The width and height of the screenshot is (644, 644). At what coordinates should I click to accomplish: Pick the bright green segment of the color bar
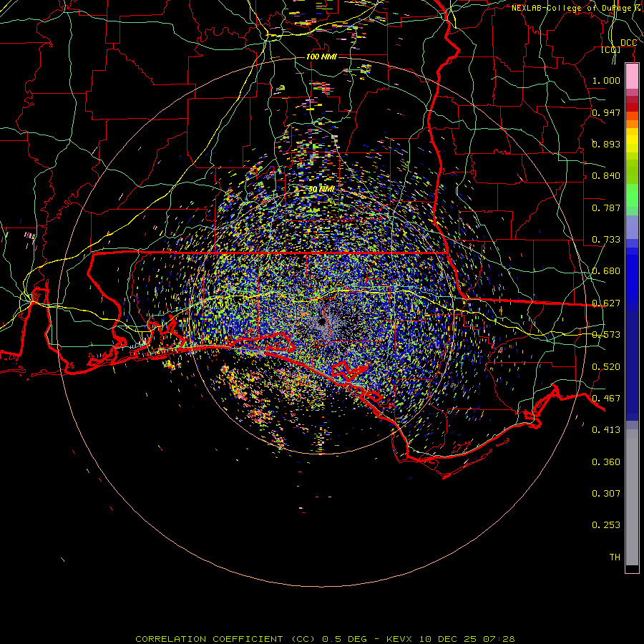pos(632,195)
